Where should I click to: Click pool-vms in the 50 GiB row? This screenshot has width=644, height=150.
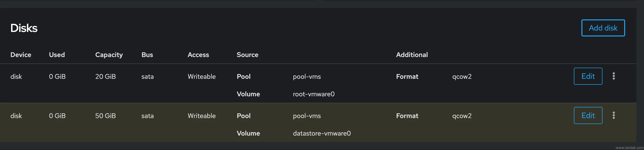tap(307, 116)
